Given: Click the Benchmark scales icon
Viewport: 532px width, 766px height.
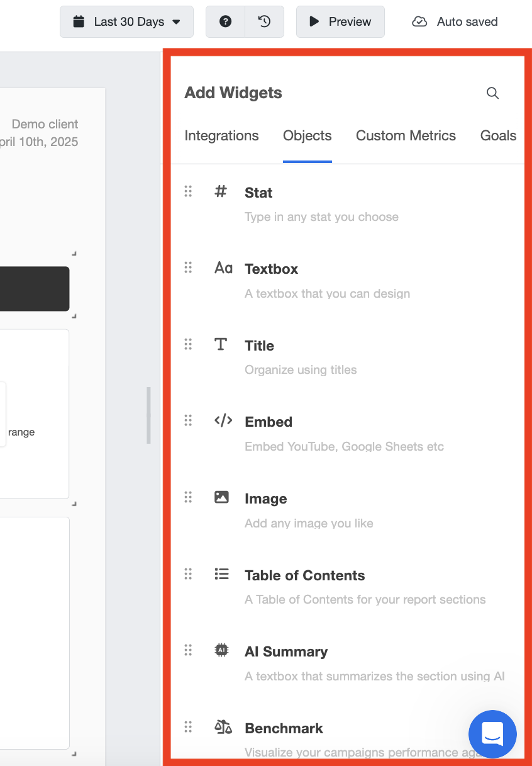Looking at the screenshot, I should [221, 726].
